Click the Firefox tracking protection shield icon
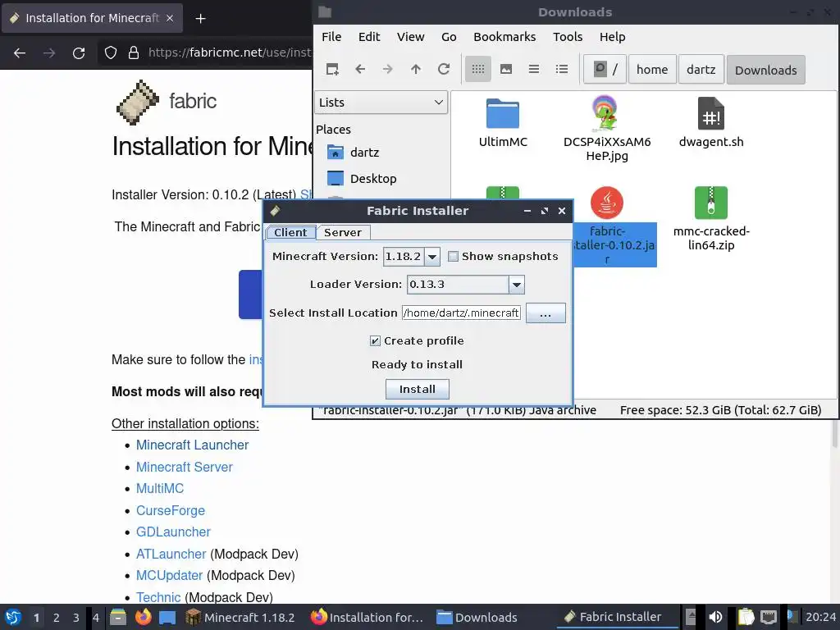840x630 pixels. 111,52
